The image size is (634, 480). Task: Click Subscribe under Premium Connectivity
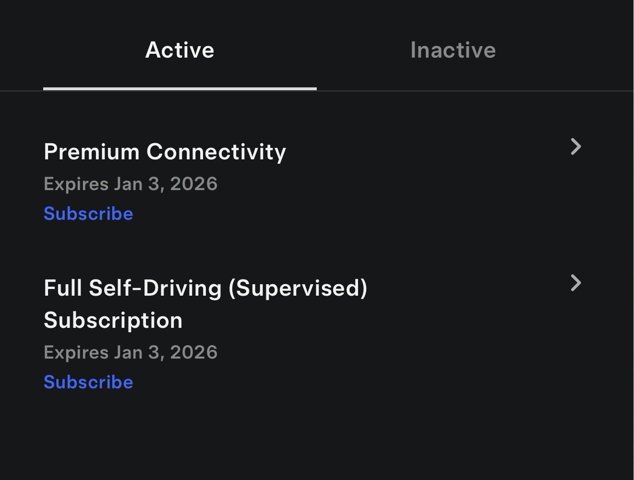(88, 214)
